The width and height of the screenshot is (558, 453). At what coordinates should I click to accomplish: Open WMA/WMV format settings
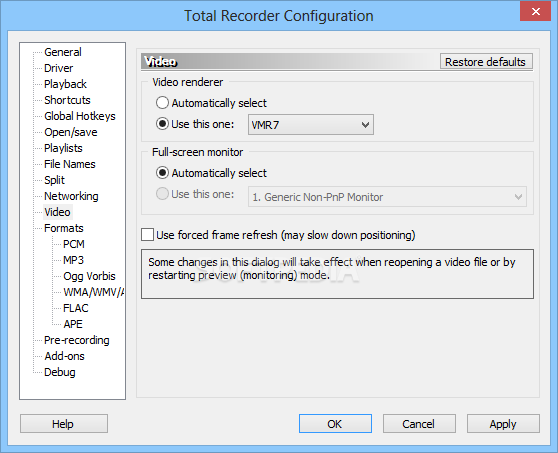[x=93, y=292]
